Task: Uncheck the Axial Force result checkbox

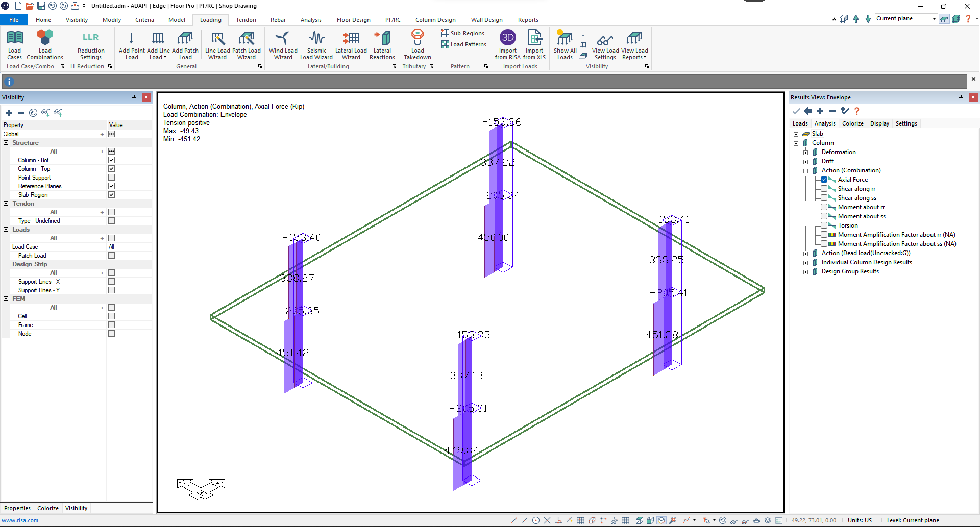Action: tap(824, 180)
